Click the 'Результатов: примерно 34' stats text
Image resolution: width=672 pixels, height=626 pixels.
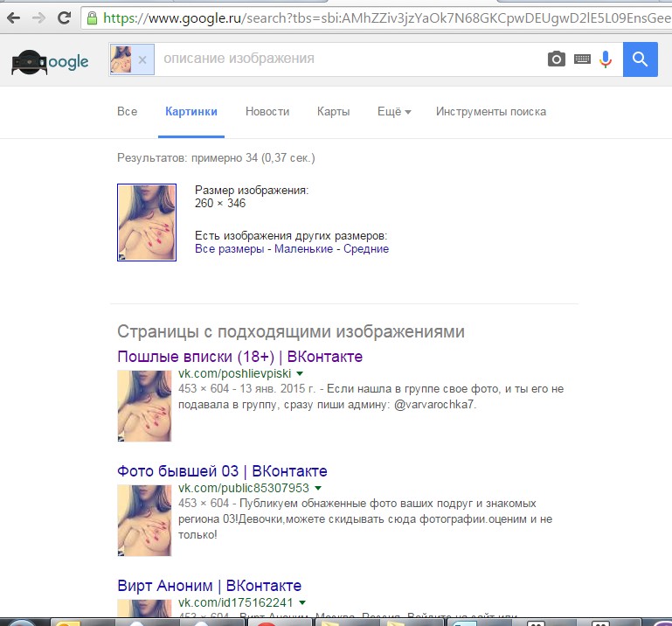click(216, 157)
